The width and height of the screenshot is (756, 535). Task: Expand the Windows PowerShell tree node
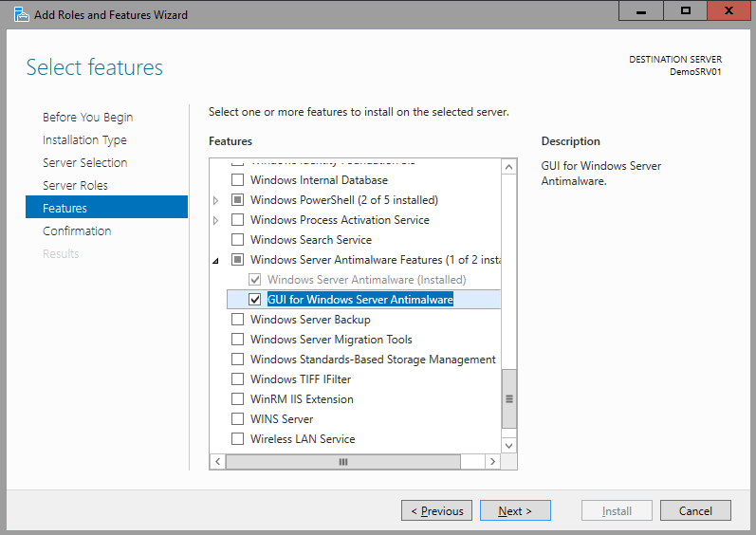(x=216, y=200)
